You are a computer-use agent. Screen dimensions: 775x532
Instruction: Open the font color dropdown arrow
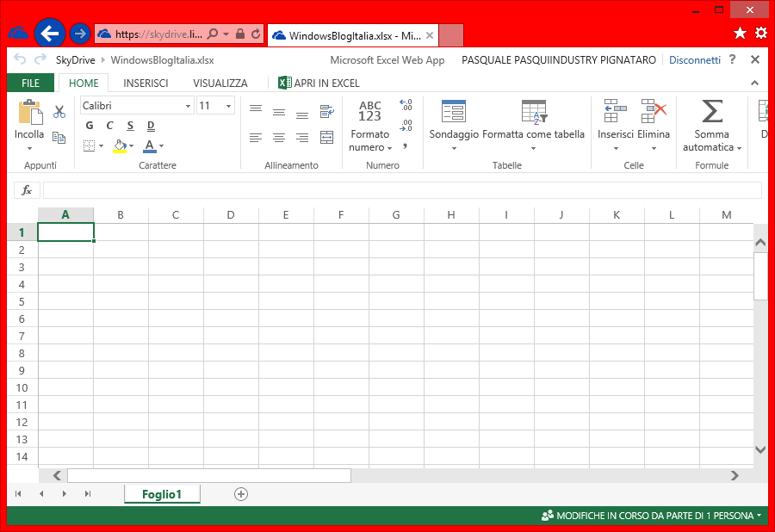coord(162,146)
